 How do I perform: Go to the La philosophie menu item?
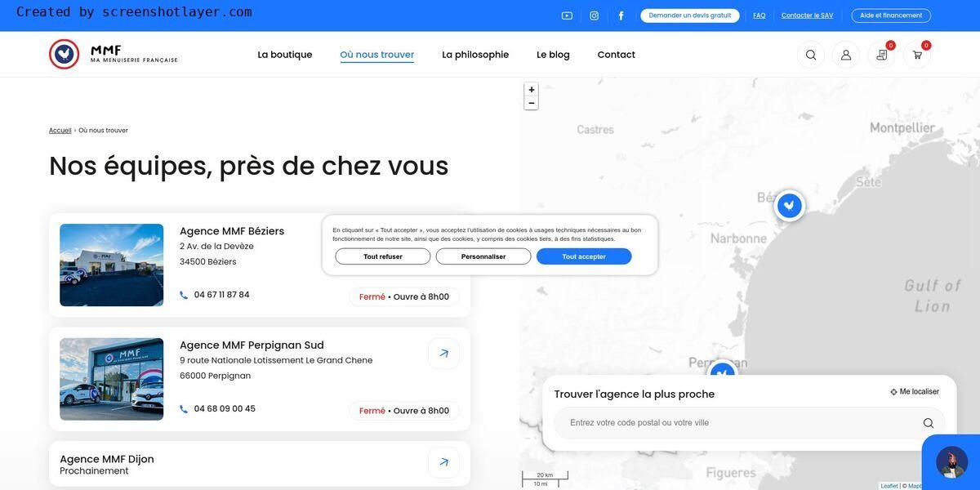(475, 55)
